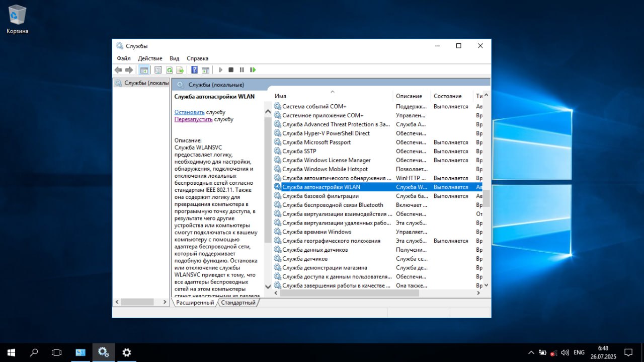Click the Export List toolbar icon
This screenshot has width=644, height=362.
[x=180, y=70]
